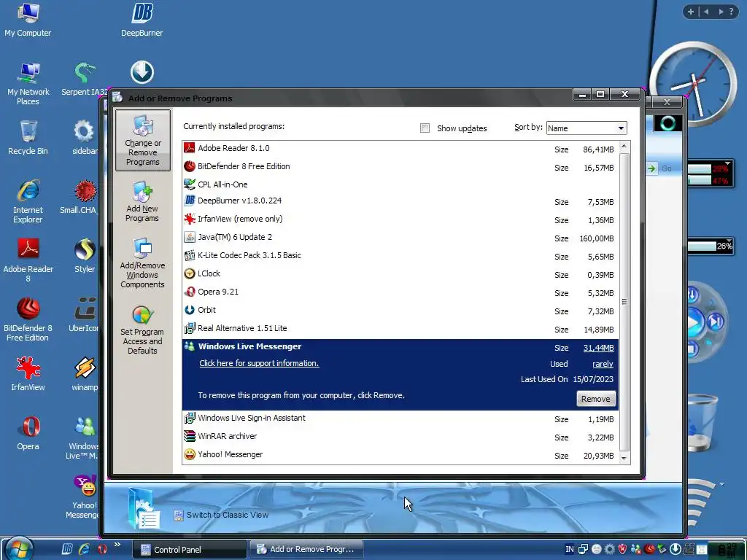747x560 pixels.
Task: Select the CPL All-in-One entry
Action: [400, 184]
